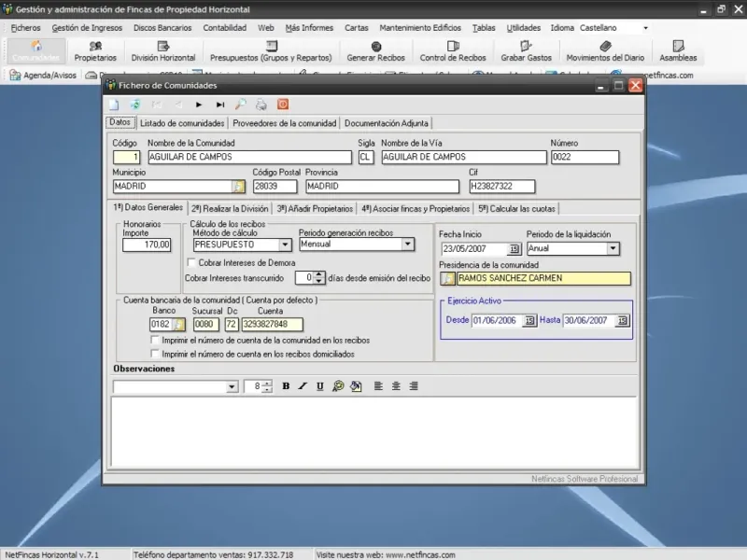
Task: Open the search magnifier tool
Action: pyautogui.click(x=241, y=105)
